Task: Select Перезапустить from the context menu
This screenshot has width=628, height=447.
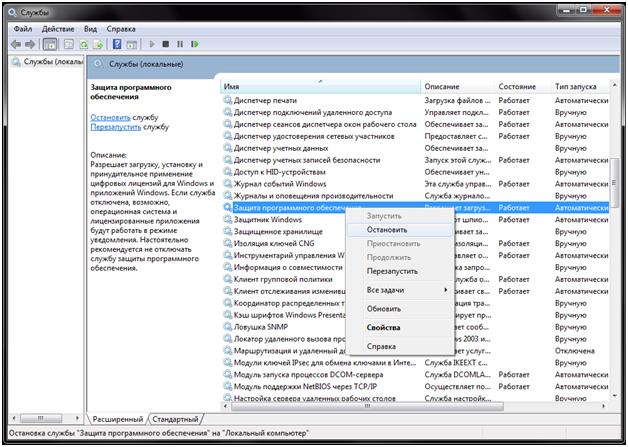Action: (392, 271)
